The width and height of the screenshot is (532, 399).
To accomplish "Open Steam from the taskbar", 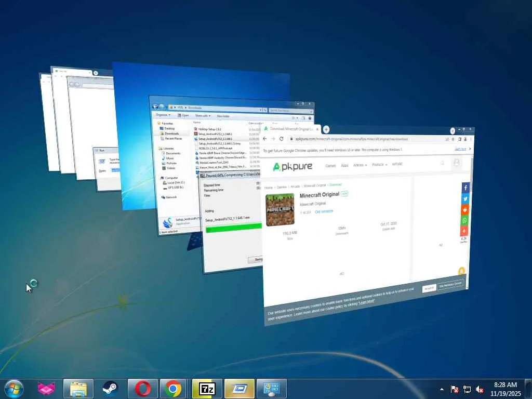I will tap(110, 389).
